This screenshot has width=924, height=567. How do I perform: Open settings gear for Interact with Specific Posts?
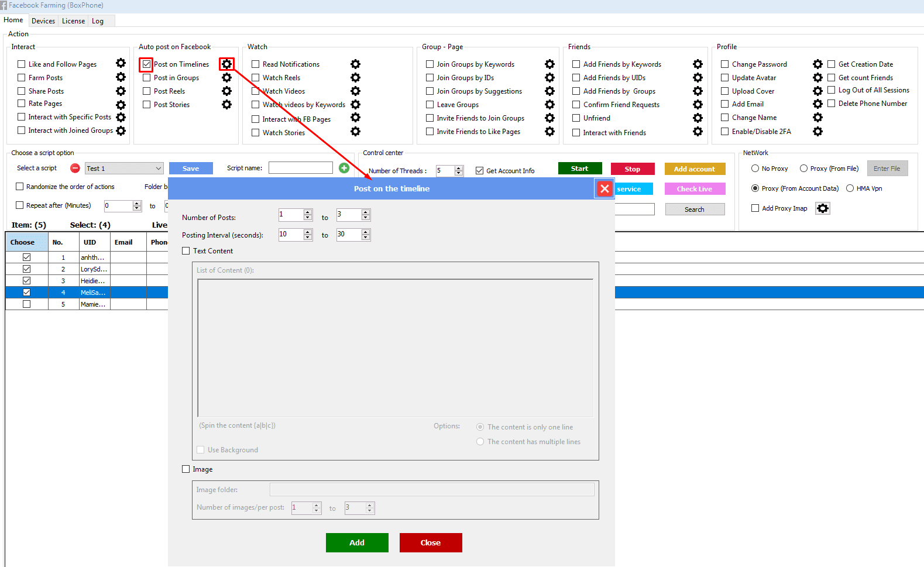click(x=121, y=117)
